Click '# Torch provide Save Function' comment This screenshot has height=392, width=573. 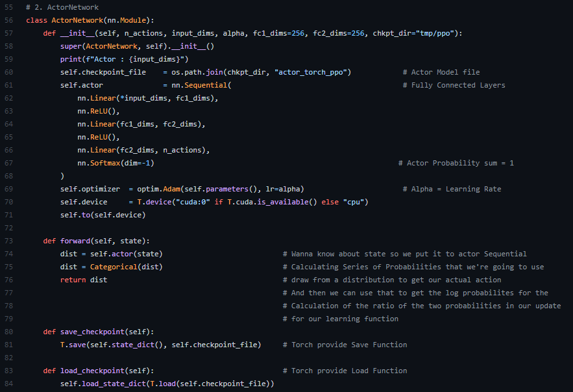[x=345, y=345]
